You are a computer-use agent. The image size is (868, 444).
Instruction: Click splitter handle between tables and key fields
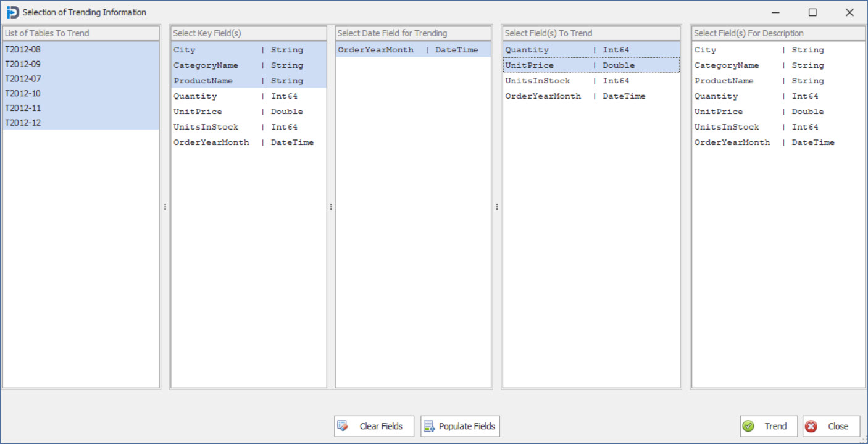165,207
